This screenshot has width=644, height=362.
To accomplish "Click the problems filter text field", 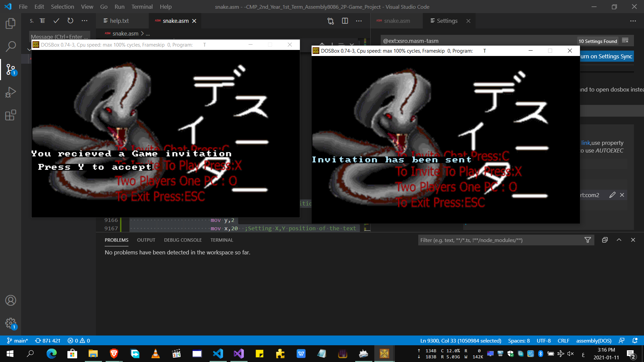I will (x=500, y=240).
